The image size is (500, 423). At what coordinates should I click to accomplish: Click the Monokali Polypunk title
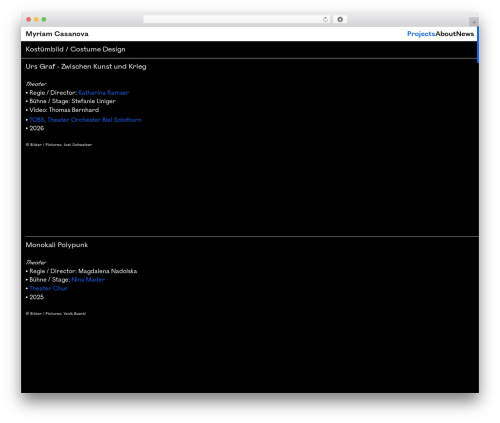[x=57, y=245]
